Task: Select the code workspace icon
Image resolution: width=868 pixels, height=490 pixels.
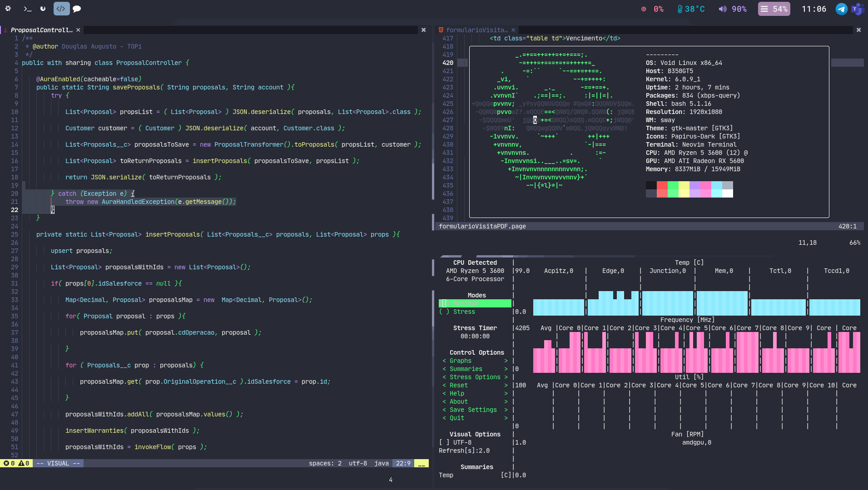Action: [x=61, y=9]
